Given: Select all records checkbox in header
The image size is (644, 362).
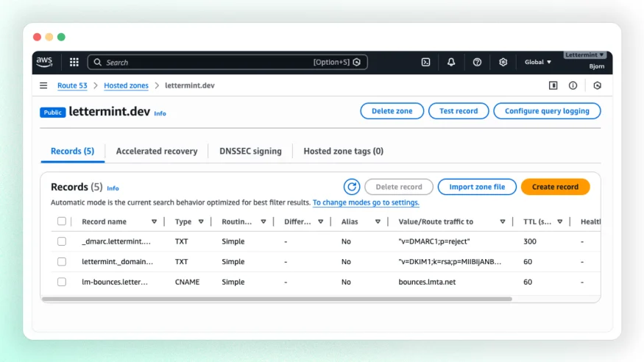Looking at the screenshot, I should pyautogui.click(x=62, y=221).
